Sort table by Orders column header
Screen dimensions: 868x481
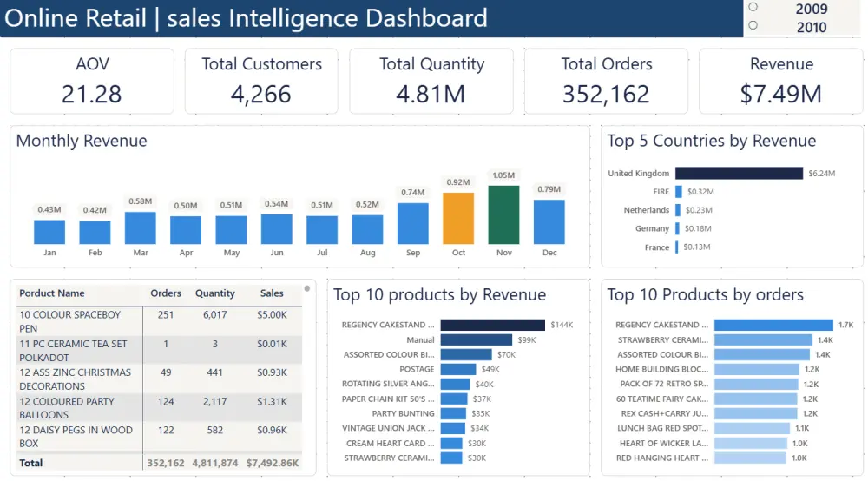coord(166,293)
